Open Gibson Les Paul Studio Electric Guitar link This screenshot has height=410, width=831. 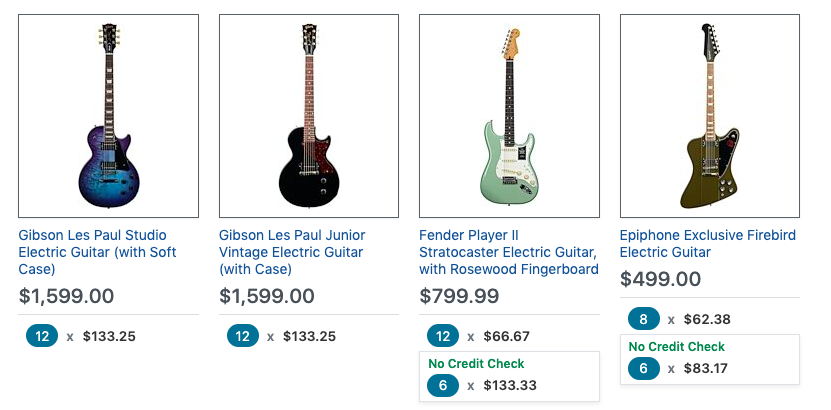pos(97,252)
